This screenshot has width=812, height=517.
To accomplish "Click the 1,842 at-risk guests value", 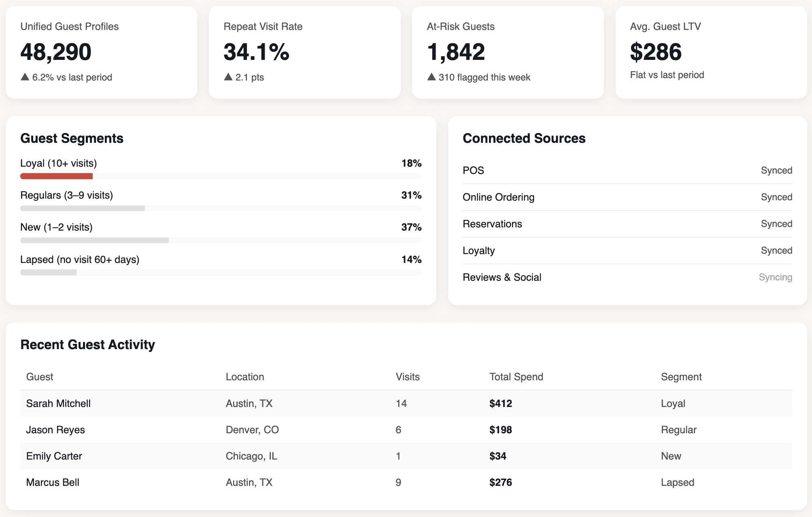I will tap(456, 52).
